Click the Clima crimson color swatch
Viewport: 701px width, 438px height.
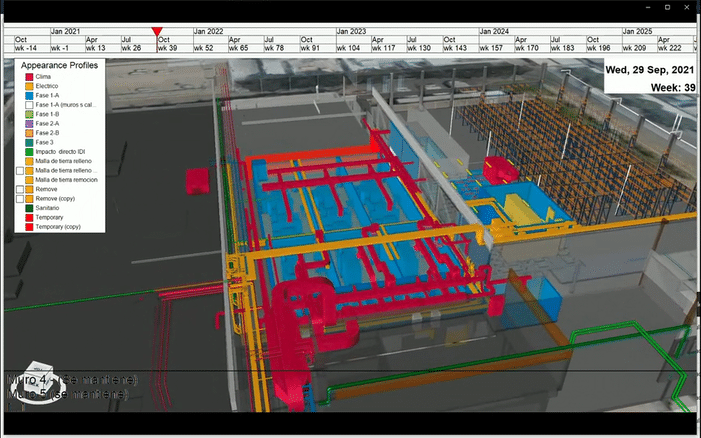tap(30, 77)
